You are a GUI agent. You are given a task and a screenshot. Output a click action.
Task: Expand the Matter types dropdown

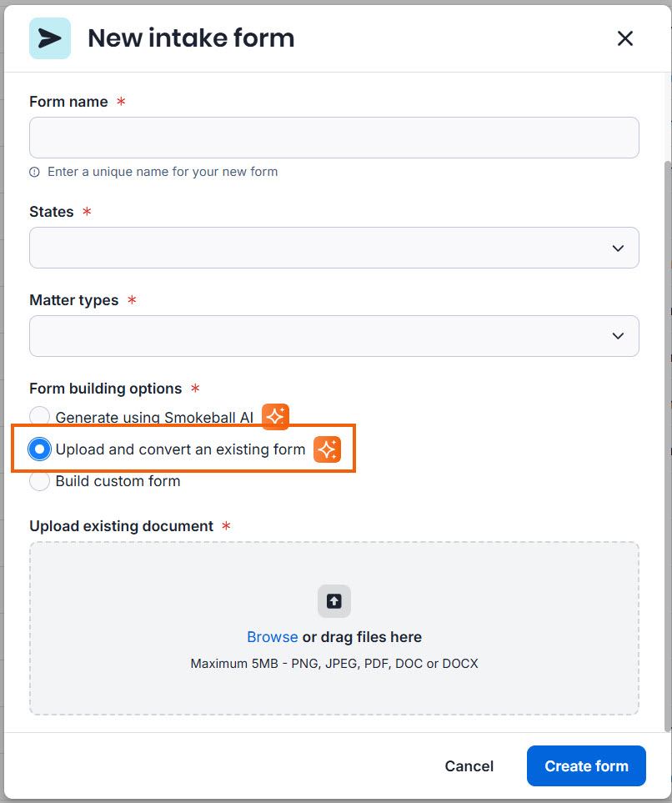(x=334, y=336)
